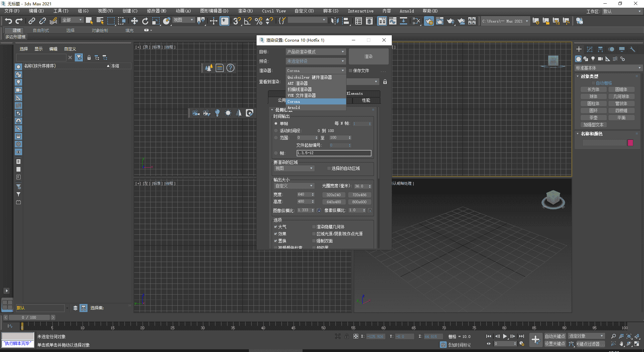
Task: Open the Modify panel tab icon
Action: 590,49
